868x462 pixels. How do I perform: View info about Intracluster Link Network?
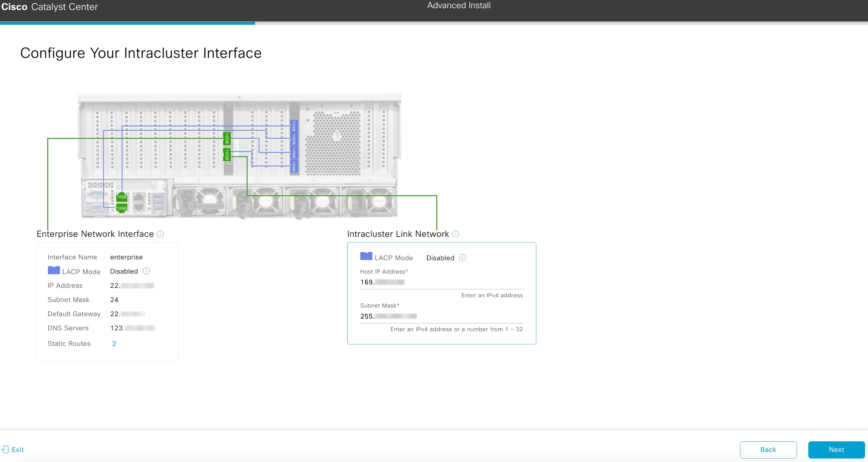[x=456, y=234]
